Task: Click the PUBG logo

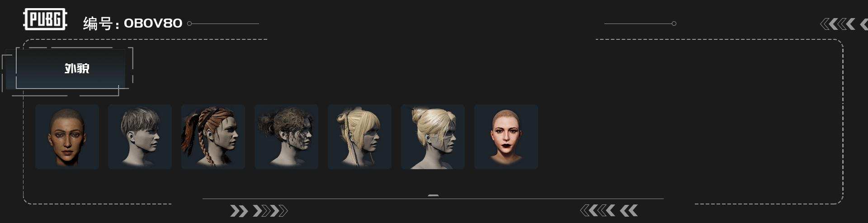Action: tap(45, 19)
